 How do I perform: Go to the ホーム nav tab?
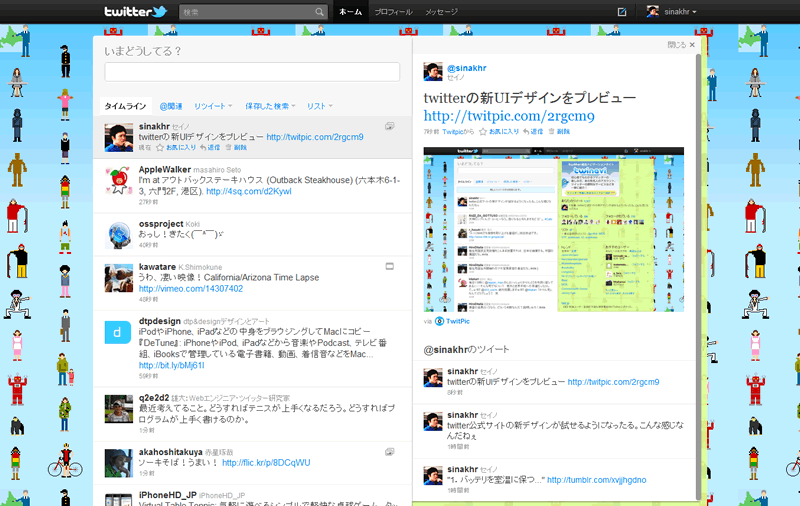(351, 12)
